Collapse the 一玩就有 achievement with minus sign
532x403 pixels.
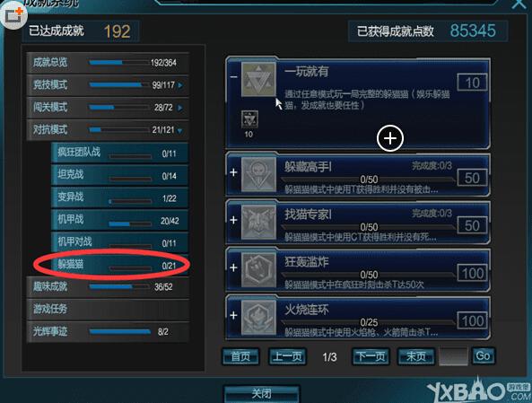click(x=233, y=76)
